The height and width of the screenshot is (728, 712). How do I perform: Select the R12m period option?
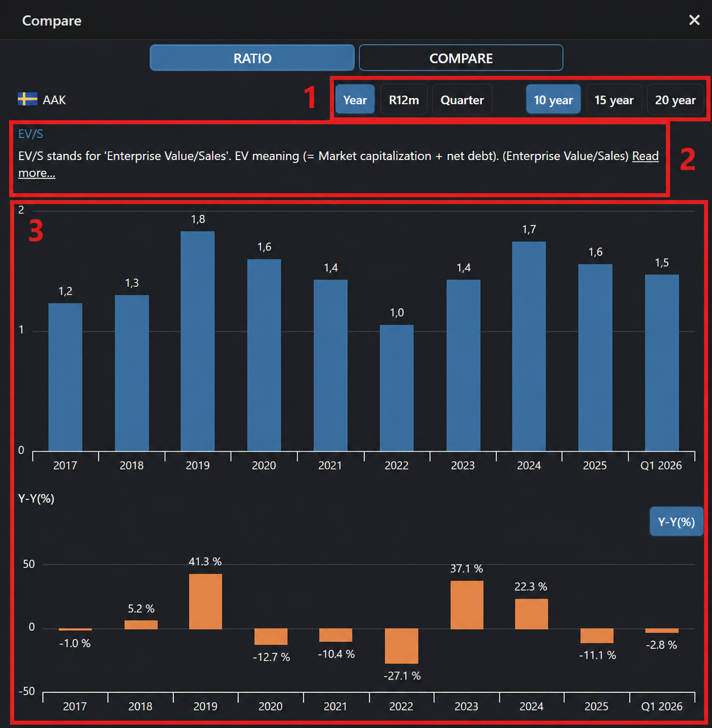point(404,100)
